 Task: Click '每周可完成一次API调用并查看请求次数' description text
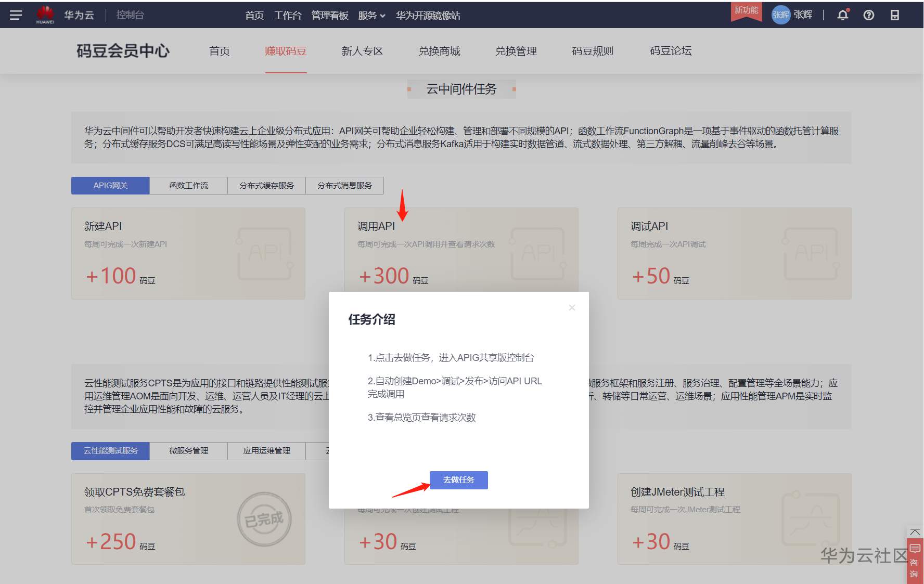(x=426, y=244)
